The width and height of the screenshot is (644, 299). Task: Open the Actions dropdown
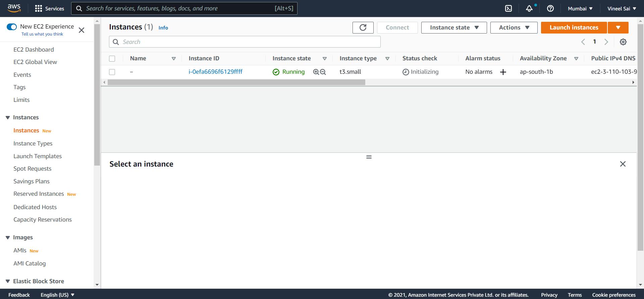(x=514, y=27)
